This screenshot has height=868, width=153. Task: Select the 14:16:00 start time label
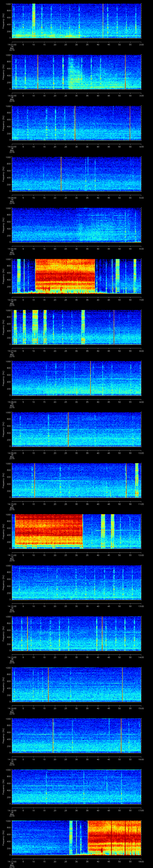(12, 810)
